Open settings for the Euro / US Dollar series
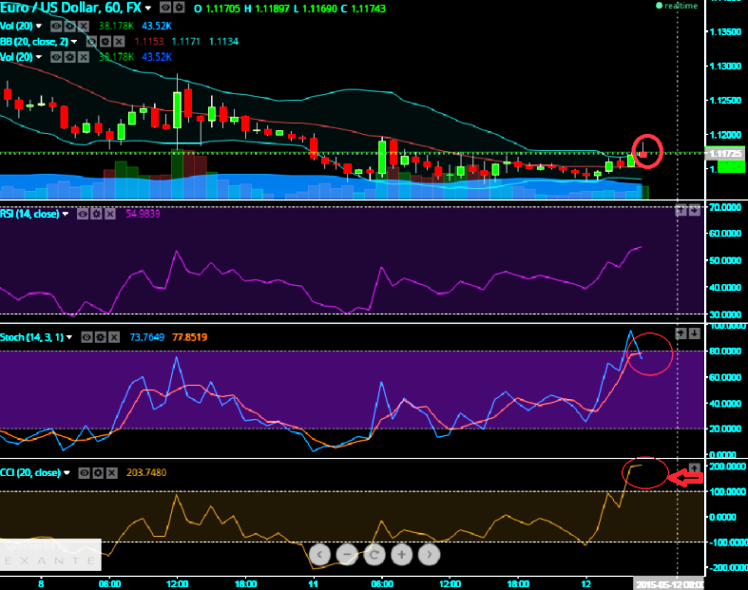 point(179,8)
